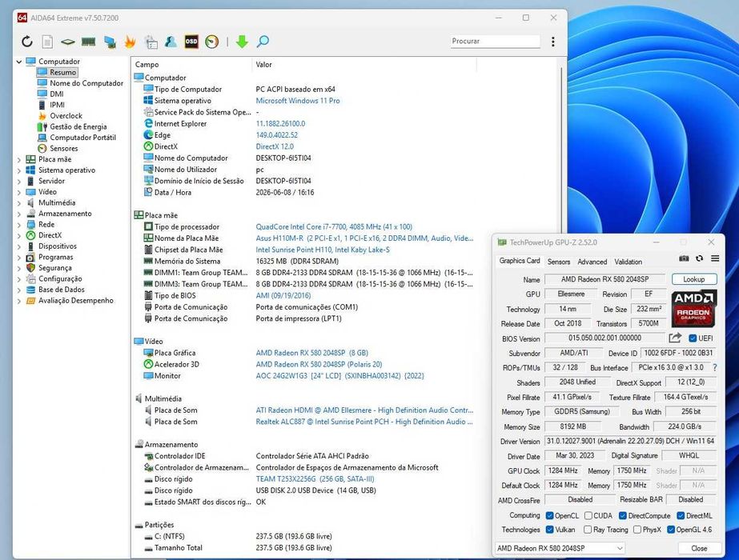This screenshot has height=560, width=739.
Task: Expand the Armazenamento tree node
Action: [19, 214]
